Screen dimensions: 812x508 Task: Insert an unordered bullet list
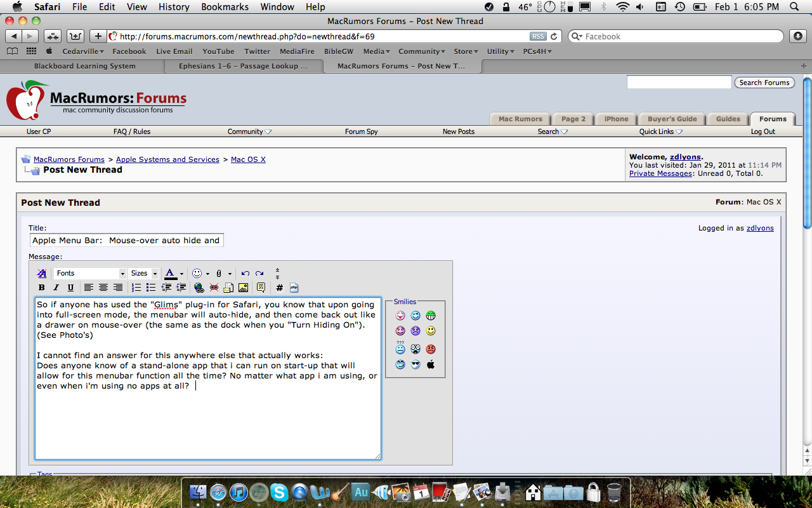[x=151, y=288]
